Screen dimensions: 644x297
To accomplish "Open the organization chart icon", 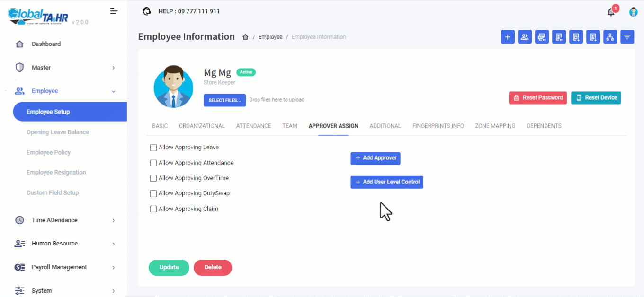I will (610, 37).
